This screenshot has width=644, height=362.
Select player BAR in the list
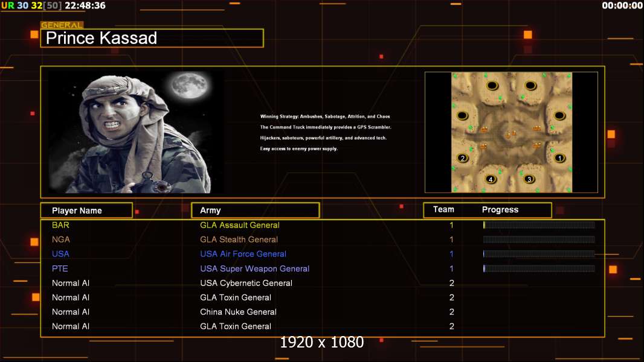coord(60,225)
